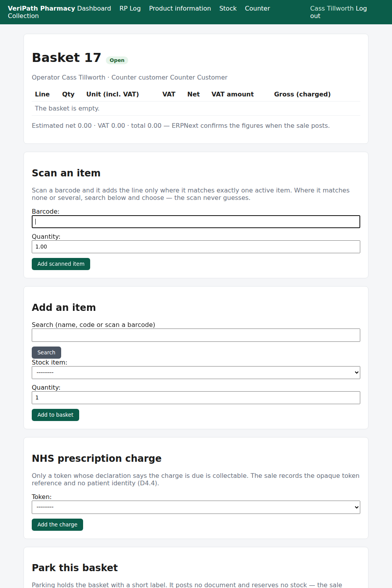Image resolution: width=392 pixels, height=588 pixels.
Task: Click Add the charge button
Action: point(57,524)
